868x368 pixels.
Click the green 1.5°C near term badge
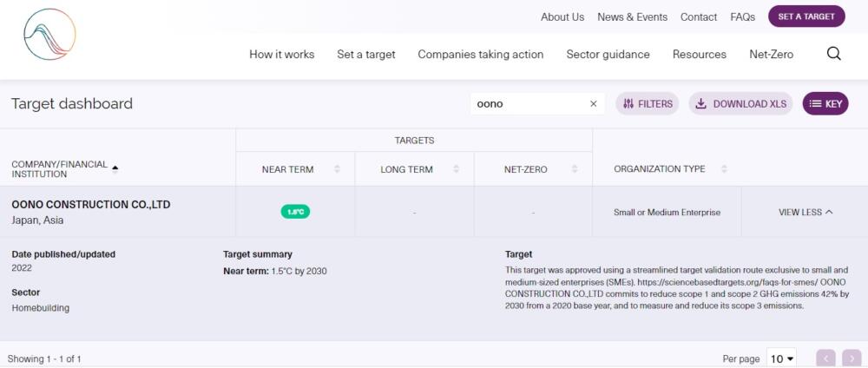click(x=296, y=212)
